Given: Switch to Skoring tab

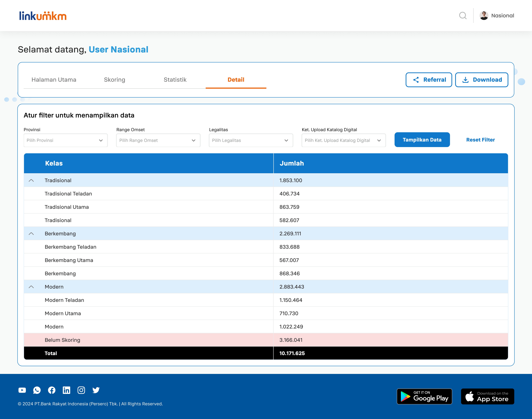Looking at the screenshot, I should [x=115, y=80].
